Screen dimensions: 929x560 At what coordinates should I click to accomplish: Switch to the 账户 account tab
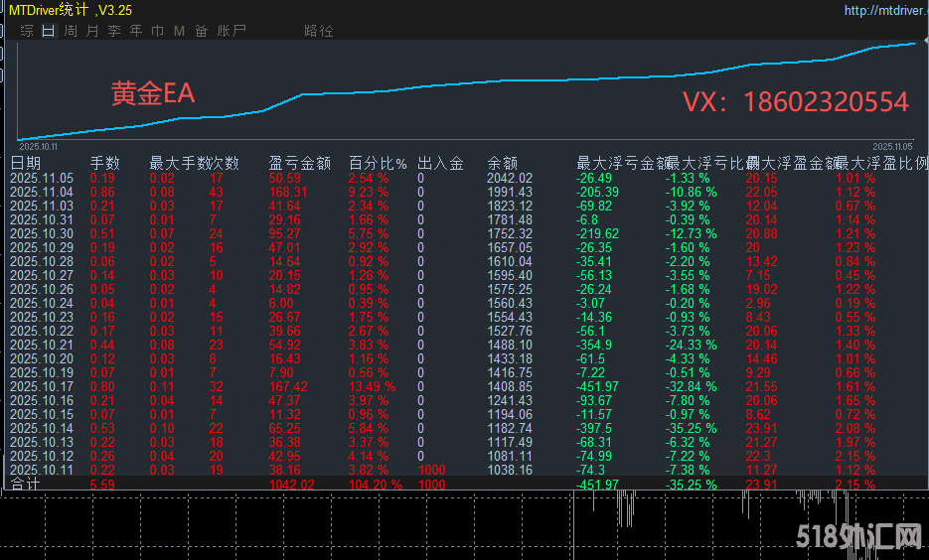[x=231, y=31]
